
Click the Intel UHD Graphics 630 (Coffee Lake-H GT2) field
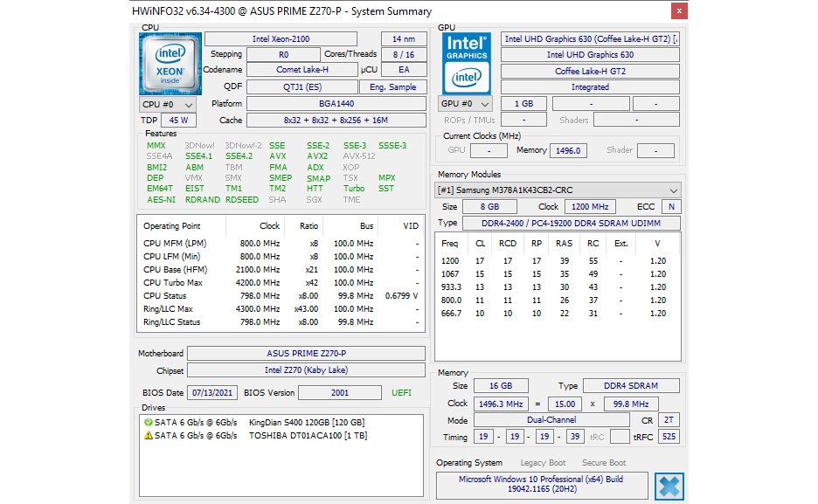tap(590, 39)
